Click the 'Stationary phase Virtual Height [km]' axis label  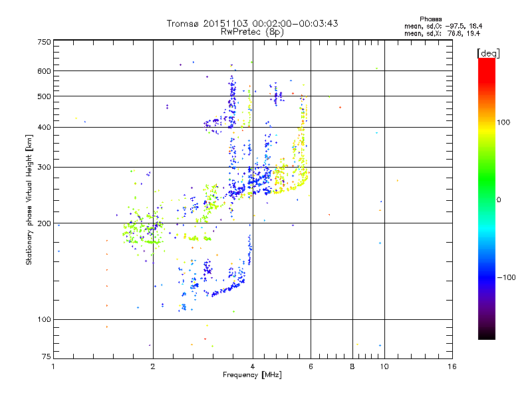point(29,199)
